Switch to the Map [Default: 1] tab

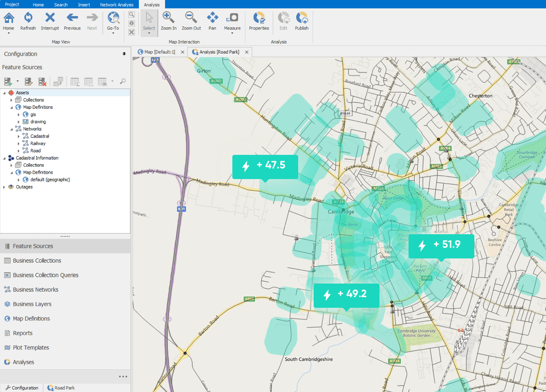(160, 51)
